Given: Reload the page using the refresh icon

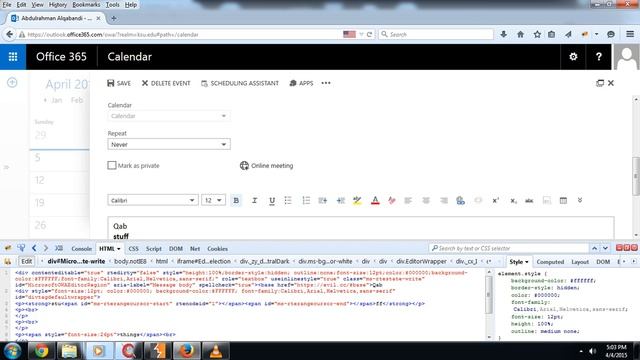Looking at the screenshot, I should (x=369, y=34).
